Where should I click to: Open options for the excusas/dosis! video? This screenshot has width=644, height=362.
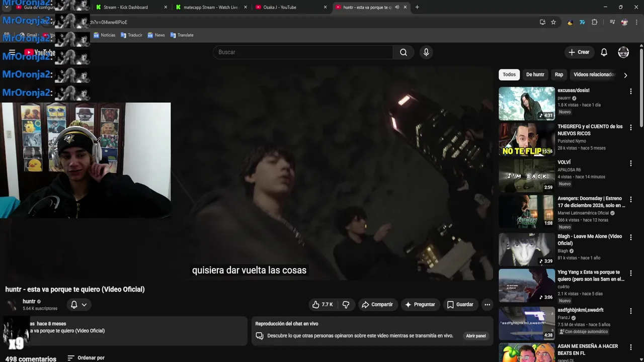[x=630, y=92]
